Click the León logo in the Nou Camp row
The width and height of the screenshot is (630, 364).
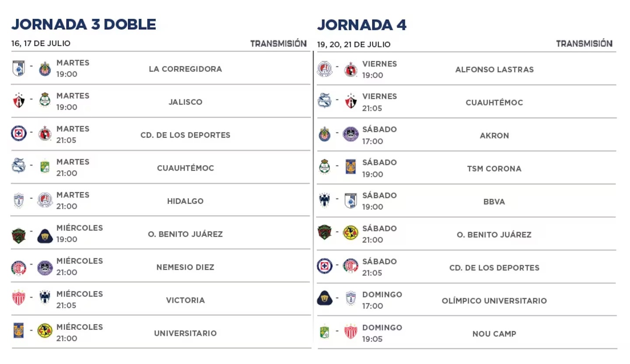click(324, 332)
